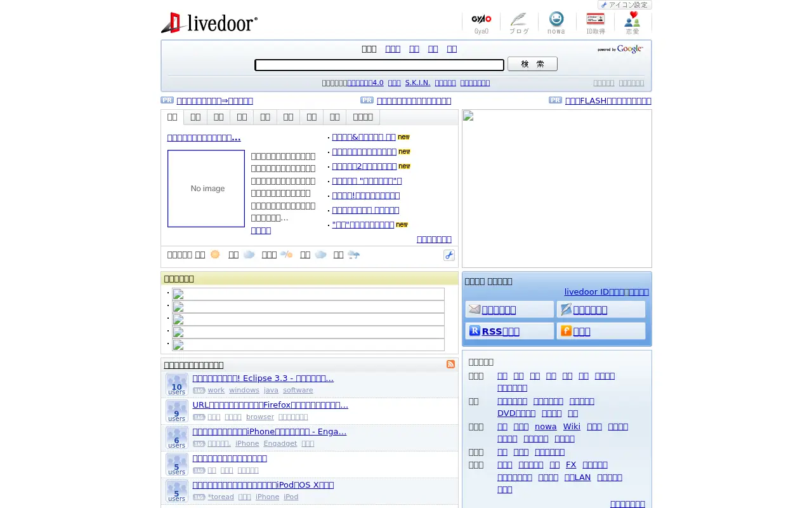The height and width of the screenshot is (508, 812).
Task: Click the 10 users bookmark badge
Action: [177, 385]
